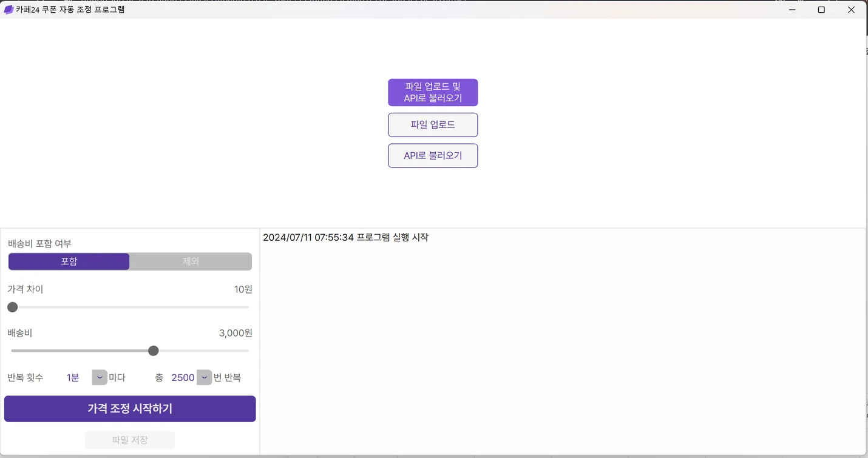Click the 가격 차이 label
The width and height of the screenshot is (868, 458).
(x=25, y=289)
